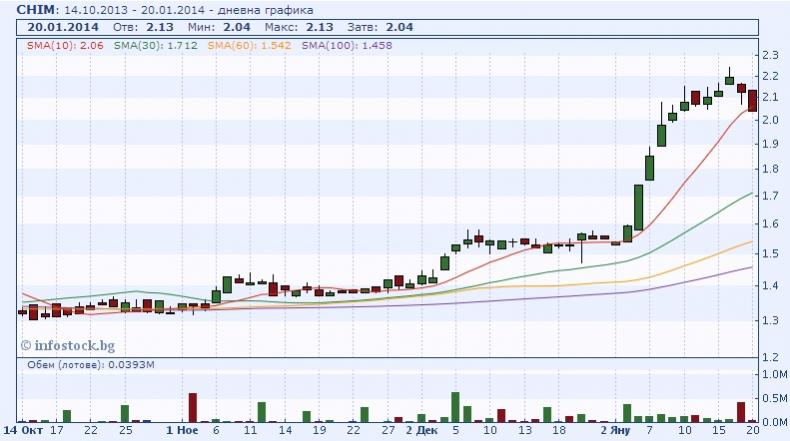Viewport: 790px width, 441px height.
Task: Click the '20' last date axis label
Action: (752, 430)
